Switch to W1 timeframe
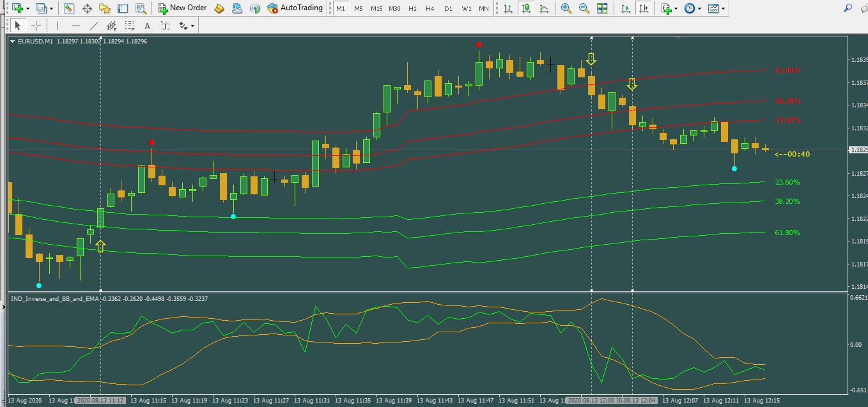Image resolution: width=868 pixels, height=407 pixels. 467,9
